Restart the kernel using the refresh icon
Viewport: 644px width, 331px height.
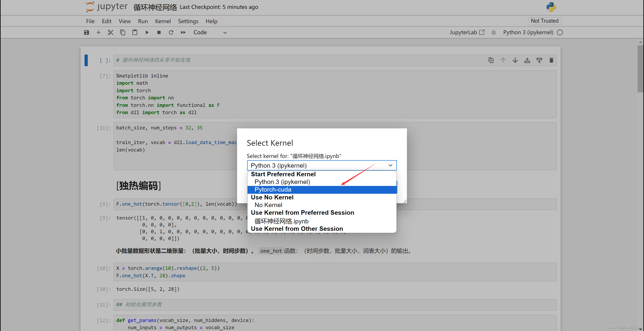coord(171,33)
